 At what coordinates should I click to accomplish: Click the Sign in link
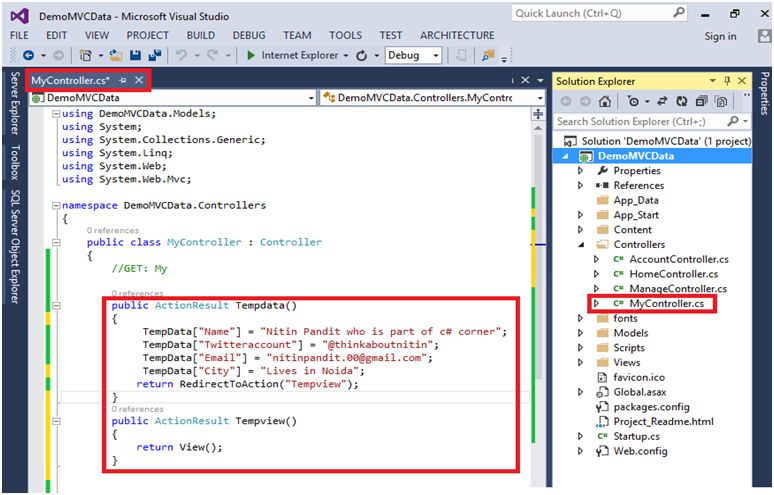720,36
